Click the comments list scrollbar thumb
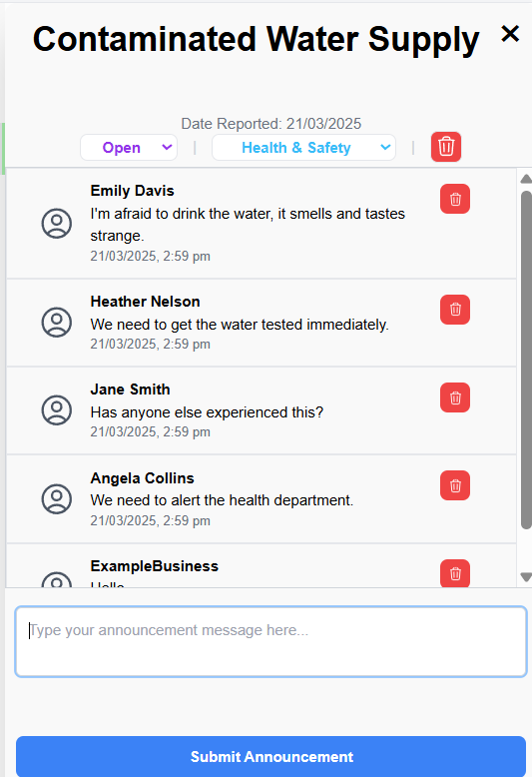 (526, 361)
